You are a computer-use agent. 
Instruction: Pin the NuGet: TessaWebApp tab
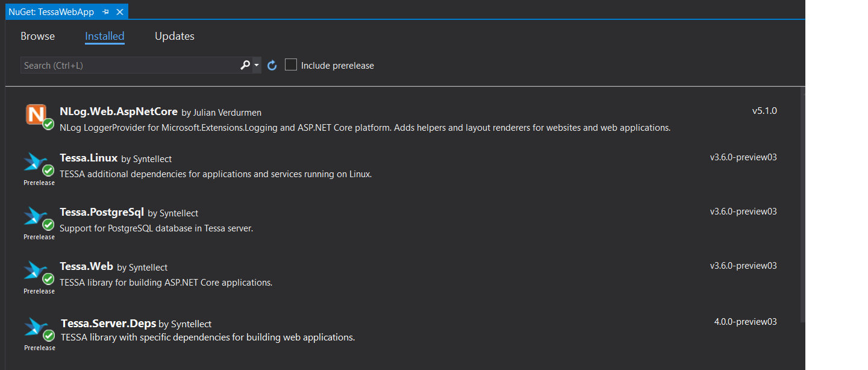click(106, 12)
